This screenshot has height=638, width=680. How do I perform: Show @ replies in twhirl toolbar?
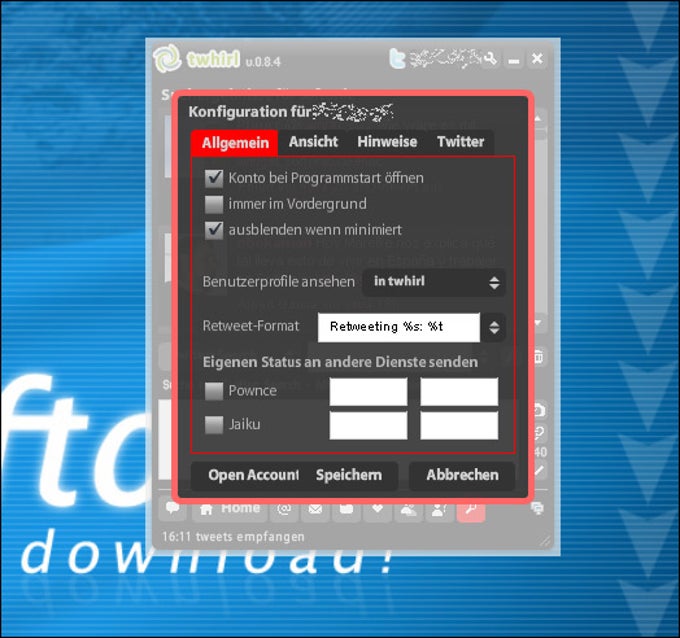click(284, 509)
